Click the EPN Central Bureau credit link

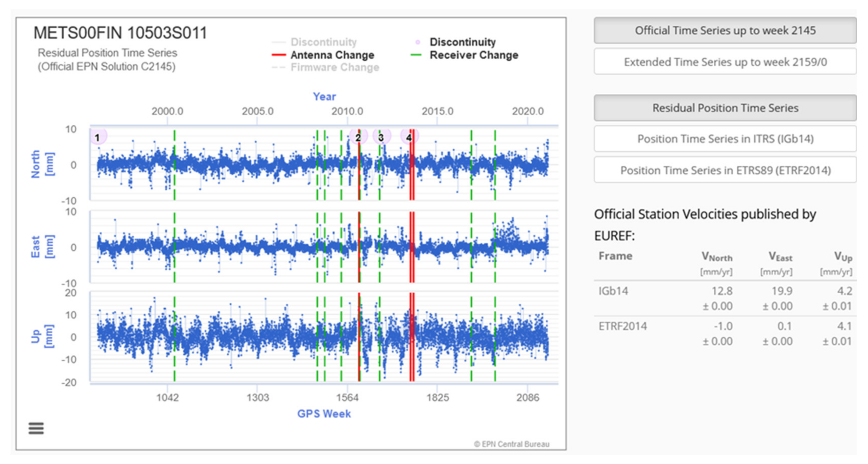coord(512,444)
